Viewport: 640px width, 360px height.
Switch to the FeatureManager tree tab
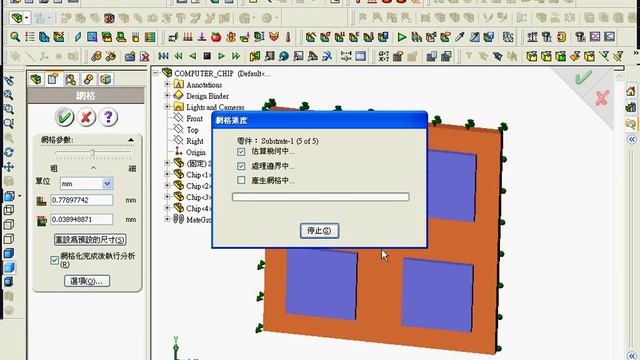36,79
